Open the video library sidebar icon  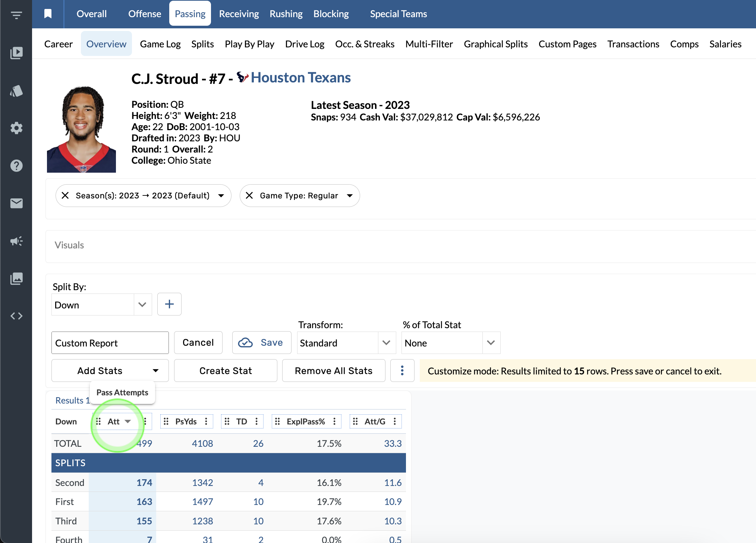16,53
